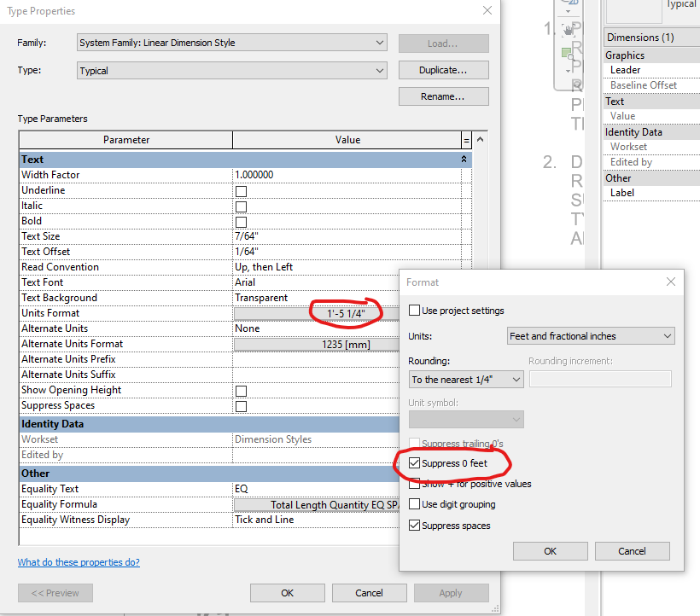Open the Rename dialog
Viewport: 700px width, 616px height.
[x=443, y=96]
